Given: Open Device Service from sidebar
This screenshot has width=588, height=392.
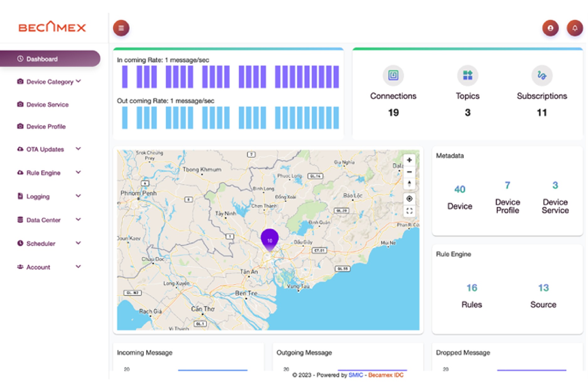Looking at the screenshot, I should click(47, 105).
